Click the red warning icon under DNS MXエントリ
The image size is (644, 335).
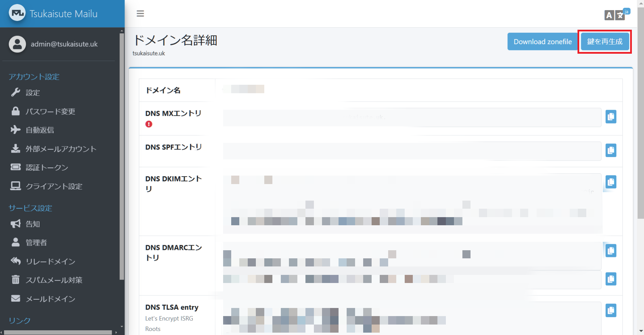click(x=149, y=124)
